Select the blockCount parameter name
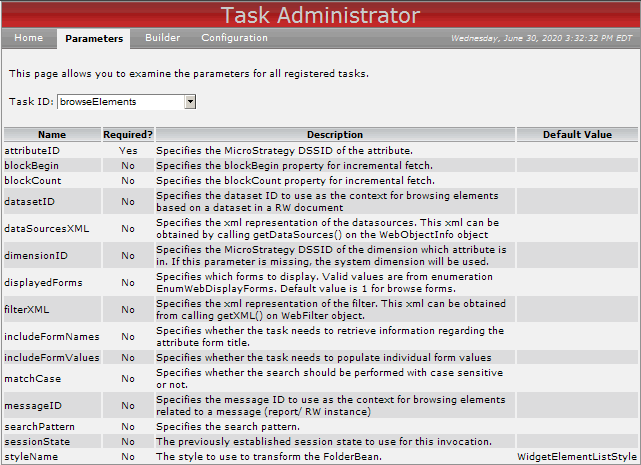Viewport: 641px width, 465px height. pos(33,181)
